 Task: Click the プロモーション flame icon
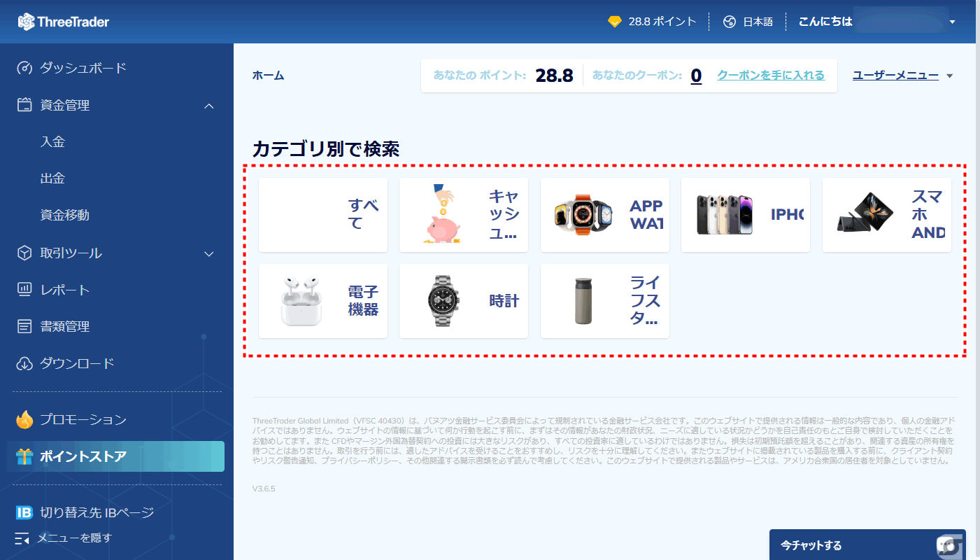(24, 419)
